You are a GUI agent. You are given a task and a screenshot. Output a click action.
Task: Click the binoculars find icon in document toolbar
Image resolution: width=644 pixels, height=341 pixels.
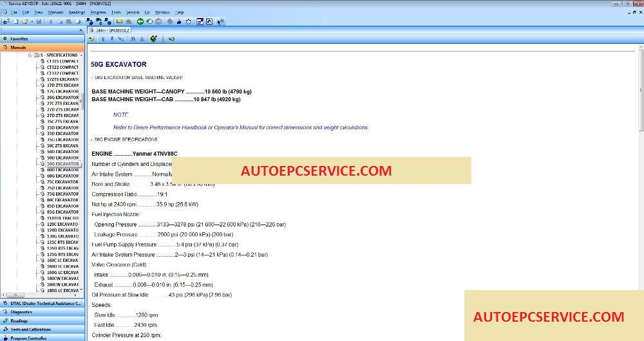133,39
